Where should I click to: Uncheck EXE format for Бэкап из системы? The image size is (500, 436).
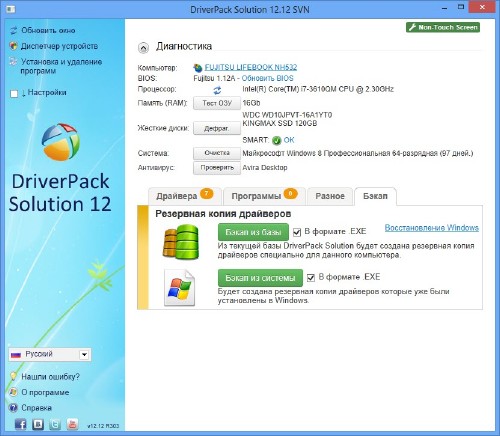pyautogui.click(x=311, y=278)
